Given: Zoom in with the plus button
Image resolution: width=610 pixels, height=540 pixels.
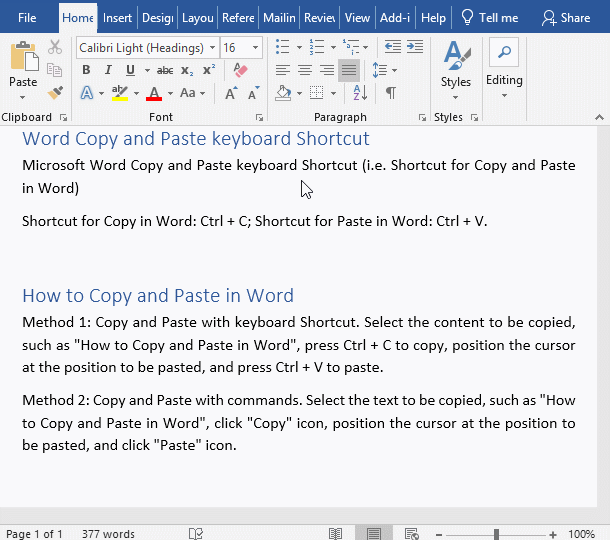Looking at the screenshot, I should click(553, 535).
